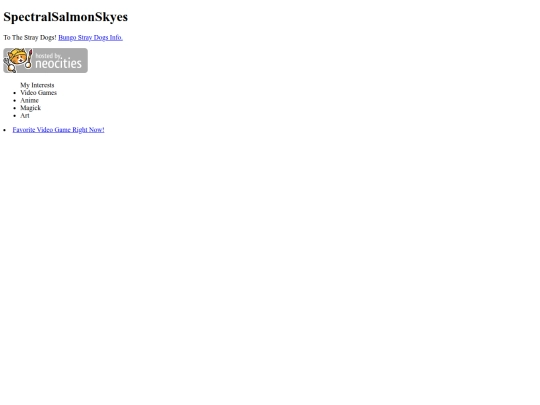Image resolution: width=540 pixels, height=405 pixels.
Task: Click the bullet beside Anime
Action: point(14,101)
